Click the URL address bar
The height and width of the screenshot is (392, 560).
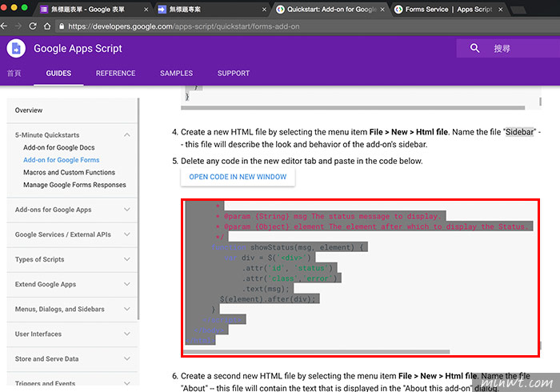coord(307,26)
